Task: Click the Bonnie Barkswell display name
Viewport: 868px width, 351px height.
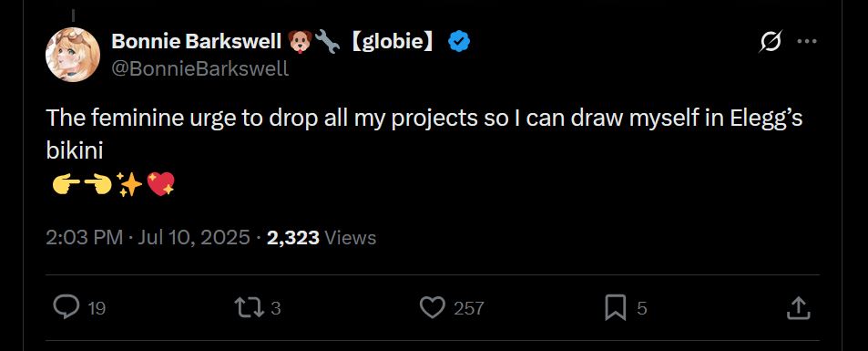Action: [197, 41]
